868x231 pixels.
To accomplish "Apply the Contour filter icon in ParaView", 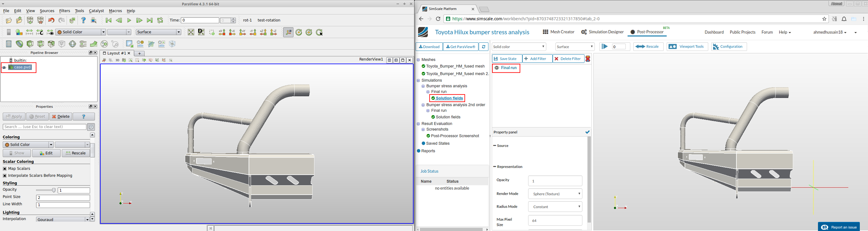I will point(19,44).
